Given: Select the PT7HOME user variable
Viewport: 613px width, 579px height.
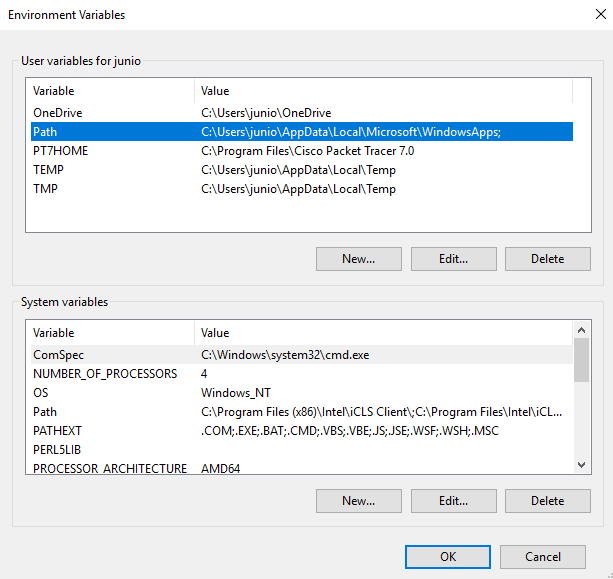Looking at the screenshot, I should coord(302,151).
